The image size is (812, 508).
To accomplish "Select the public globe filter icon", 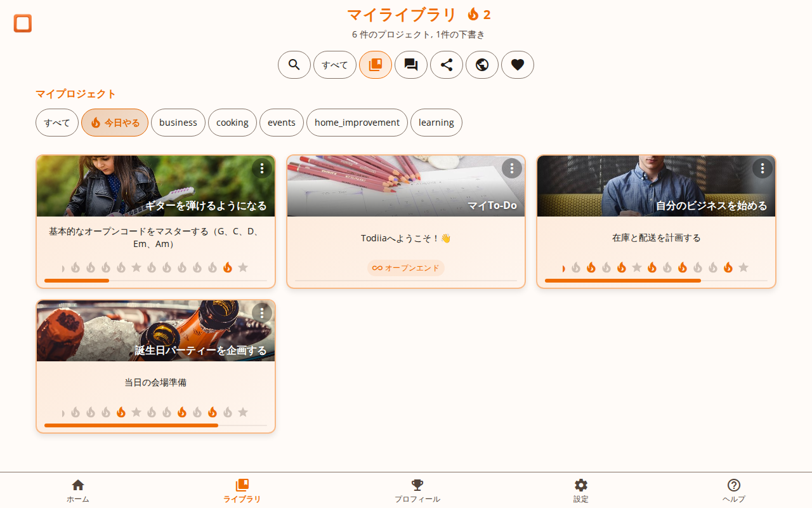I will pos(482,65).
